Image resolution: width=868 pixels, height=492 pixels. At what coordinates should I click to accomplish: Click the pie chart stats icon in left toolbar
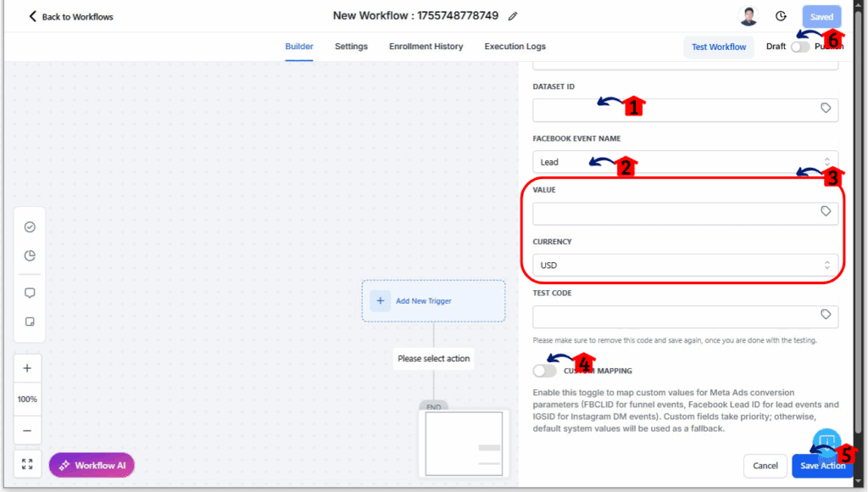[30, 255]
